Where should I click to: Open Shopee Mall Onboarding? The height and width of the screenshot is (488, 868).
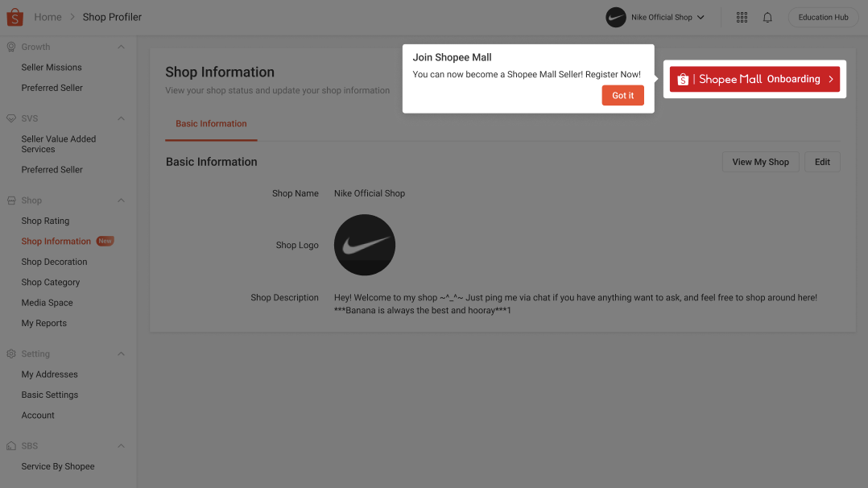coord(754,79)
